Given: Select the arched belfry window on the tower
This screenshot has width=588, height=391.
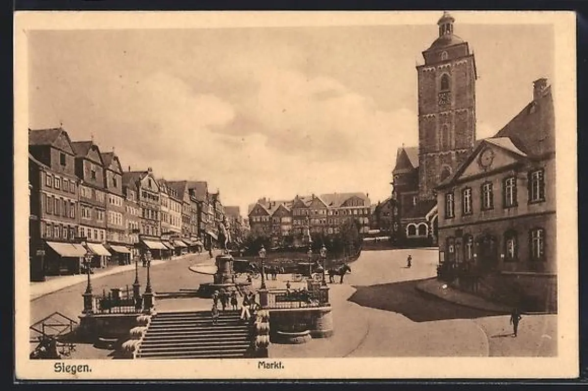Looking at the screenshot, I should point(444,82).
